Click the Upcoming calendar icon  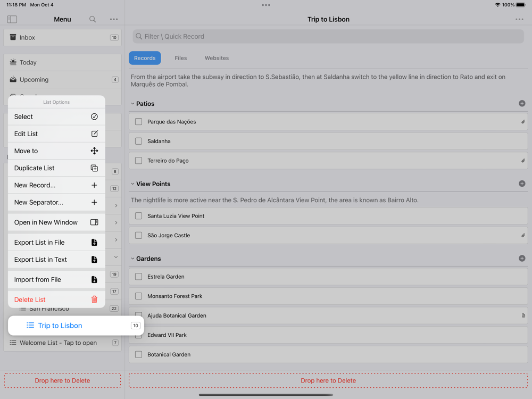pos(13,79)
